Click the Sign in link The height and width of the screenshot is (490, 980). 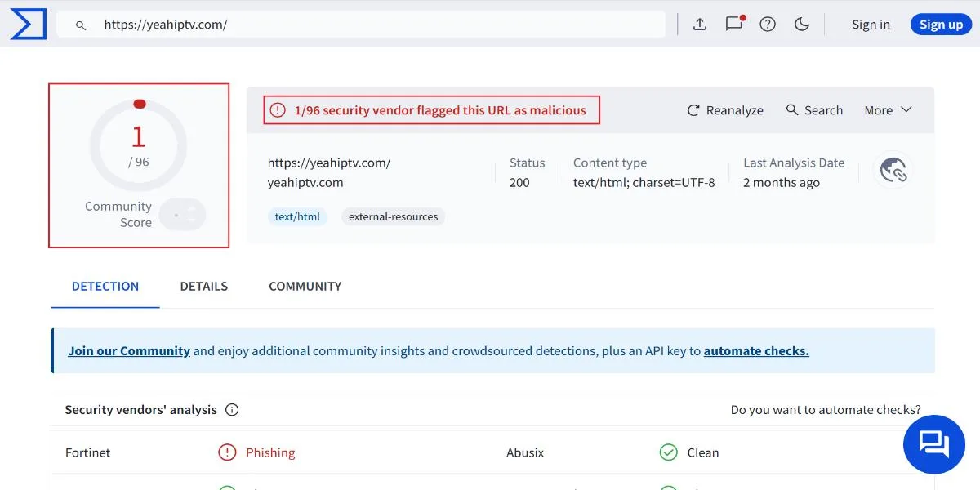(871, 24)
